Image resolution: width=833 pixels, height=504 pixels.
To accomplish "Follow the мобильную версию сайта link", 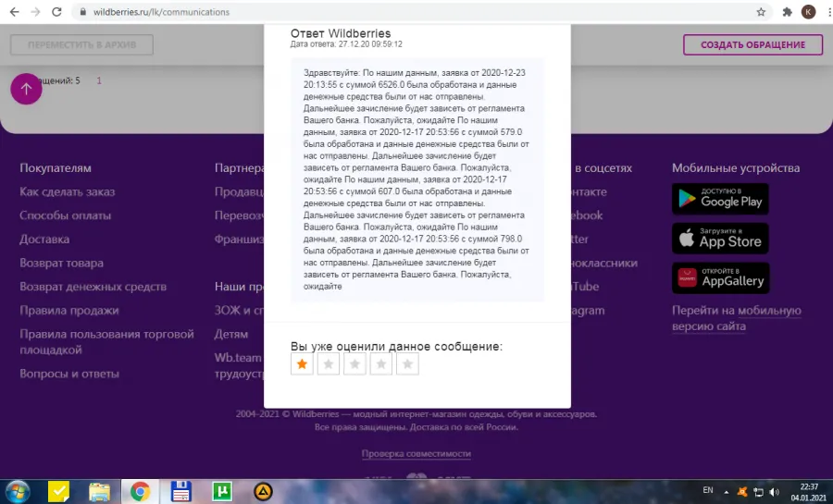I will click(x=737, y=318).
